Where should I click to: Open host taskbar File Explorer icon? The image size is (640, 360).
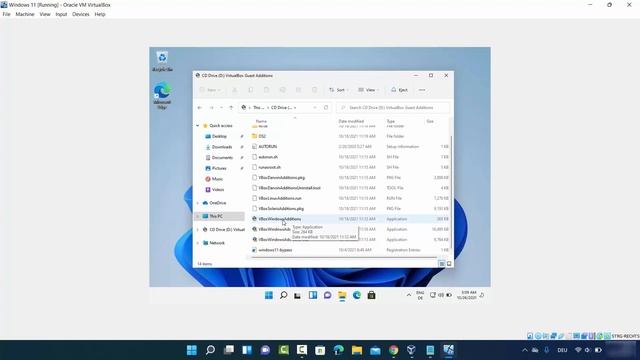pyautogui.click(x=357, y=350)
